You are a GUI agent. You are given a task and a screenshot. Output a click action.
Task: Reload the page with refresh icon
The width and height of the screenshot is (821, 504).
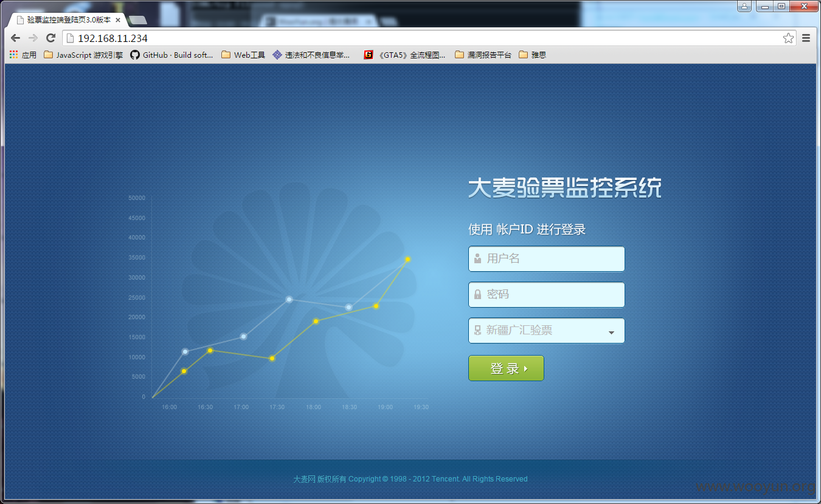[x=51, y=38]
